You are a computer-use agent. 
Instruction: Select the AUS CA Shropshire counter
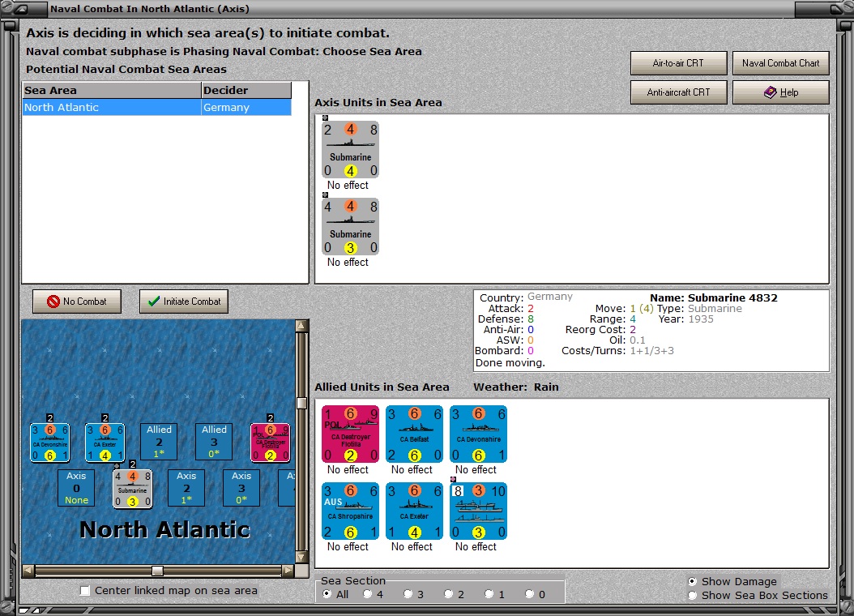click(350, 511)
